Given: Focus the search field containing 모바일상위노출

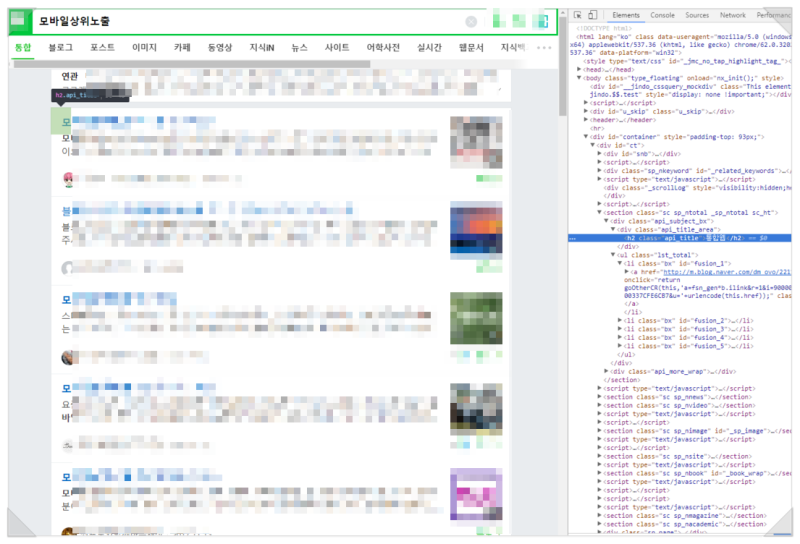Looking at the screenshot, I should [250, 21].
